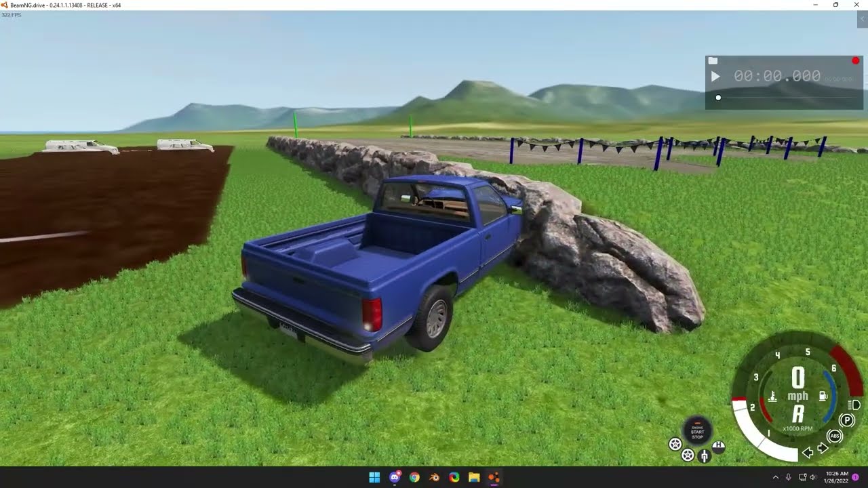Click the left turn signal arrow
Screen dimensions: 868x488
pyautogui.click(x=808, y=452)
